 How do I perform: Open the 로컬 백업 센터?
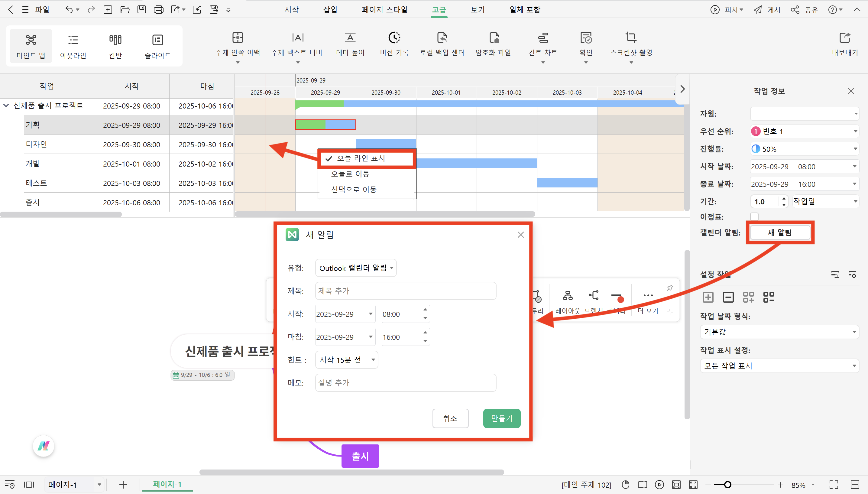(442, 44)
